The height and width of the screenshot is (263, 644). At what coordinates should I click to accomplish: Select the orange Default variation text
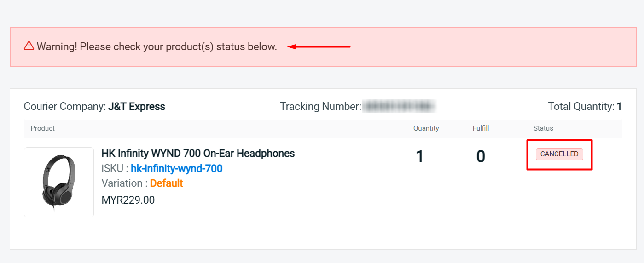(x=166, y=183)
